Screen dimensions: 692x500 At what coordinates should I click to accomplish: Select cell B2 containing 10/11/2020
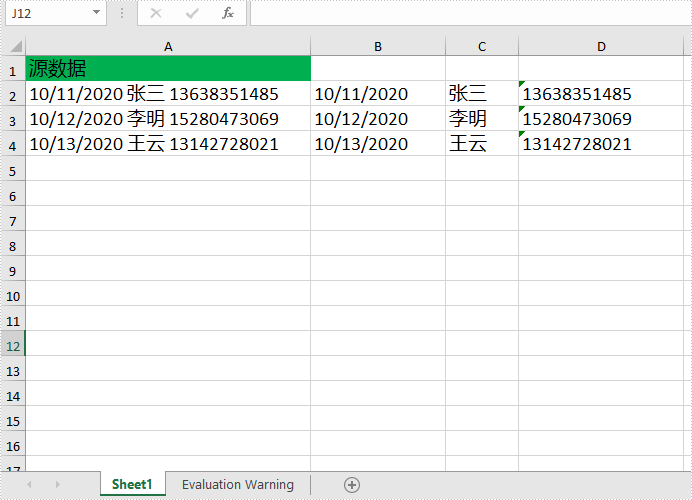coord(378,94)
